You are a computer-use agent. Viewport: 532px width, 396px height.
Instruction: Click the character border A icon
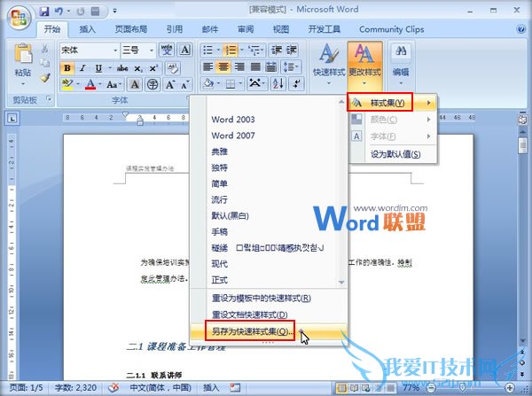pos(185,50)
